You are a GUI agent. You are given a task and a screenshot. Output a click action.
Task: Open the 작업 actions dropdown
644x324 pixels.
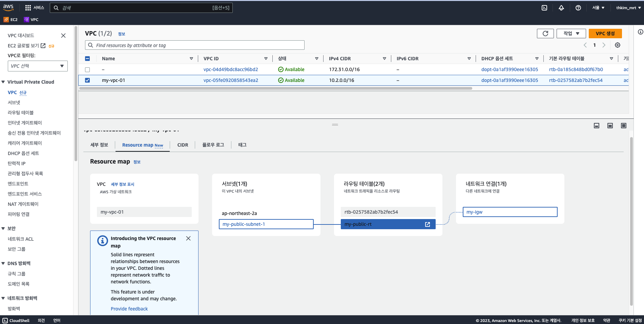[x=571, y=34]
